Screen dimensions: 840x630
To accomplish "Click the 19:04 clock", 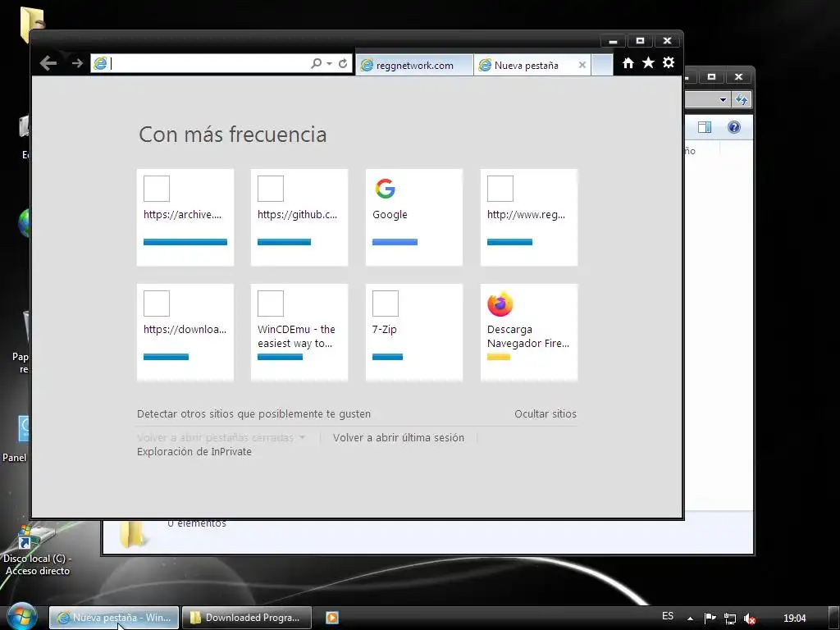I will 794,619.
